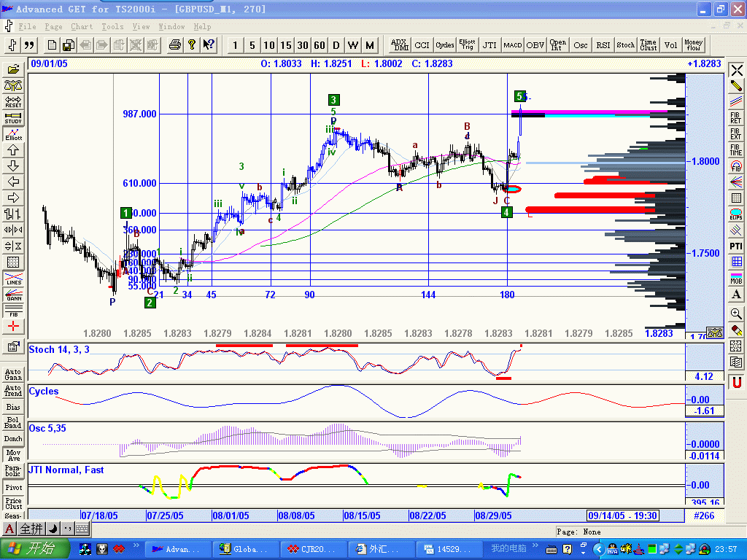Screen dimensions: 747x560
Task: Select the MOB tool icon
Action: coord(736,279)
